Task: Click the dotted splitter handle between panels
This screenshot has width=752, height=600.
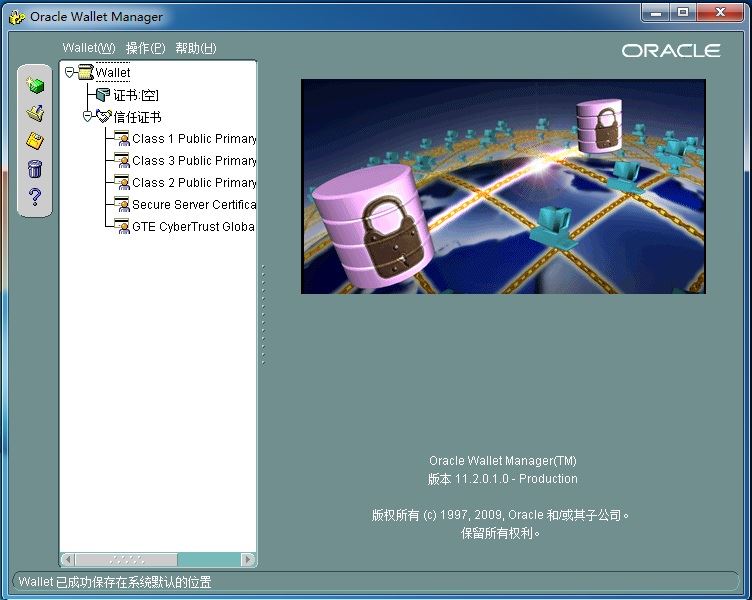Action: tap(263, 315)
